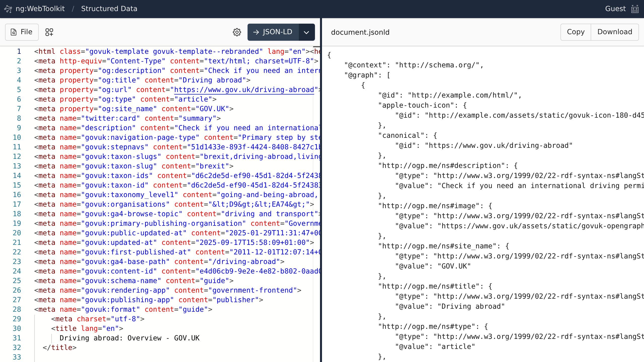Click the ng:WebToolkit logo icon
The height and width of the screenshot is (362, 644).
tap(8, 9)
